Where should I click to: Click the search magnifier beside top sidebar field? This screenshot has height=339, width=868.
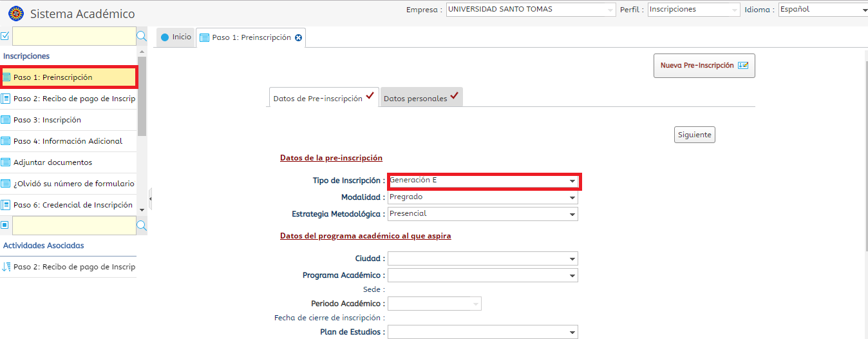click(142, 37)
